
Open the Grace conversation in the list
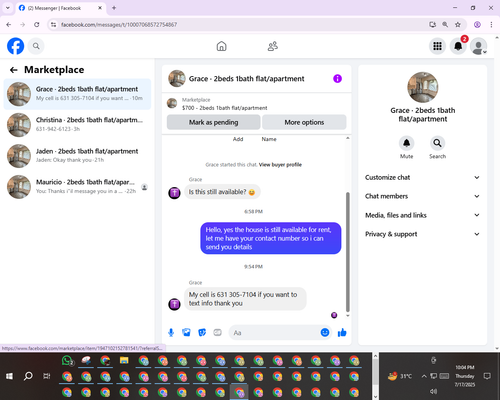(x=77, y=94)
